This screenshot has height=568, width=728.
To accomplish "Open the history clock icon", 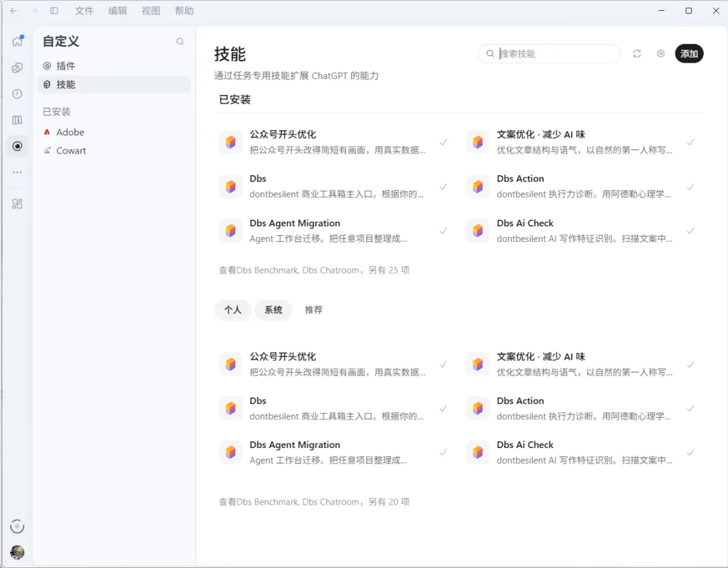I will 17,94.
